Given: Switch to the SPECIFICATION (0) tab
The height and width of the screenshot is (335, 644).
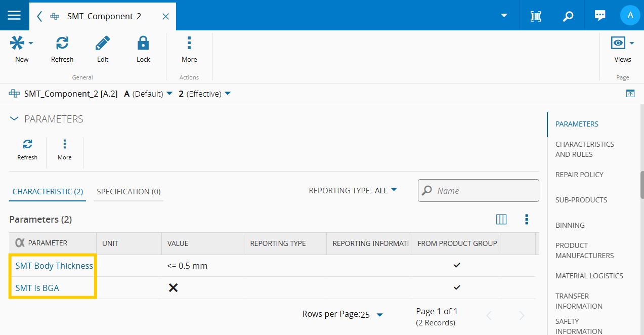Looking at the screenshot, I should click(x=128, y=192).
